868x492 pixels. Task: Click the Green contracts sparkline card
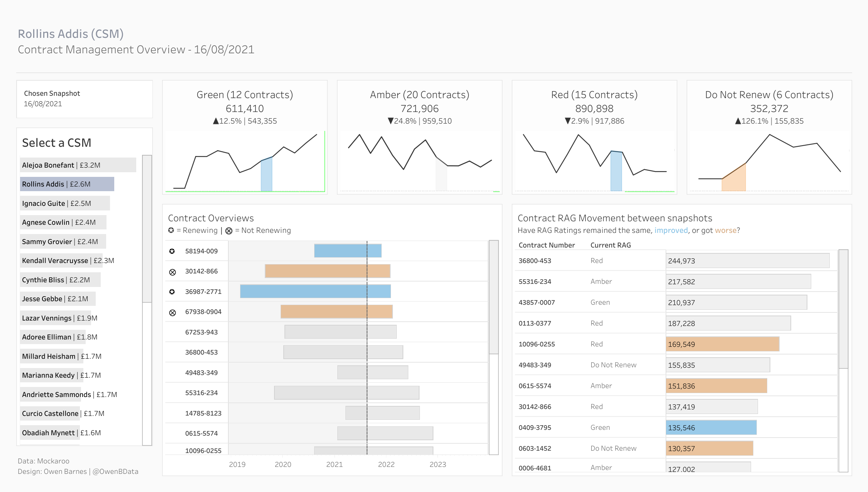click(x=245, y=137)
